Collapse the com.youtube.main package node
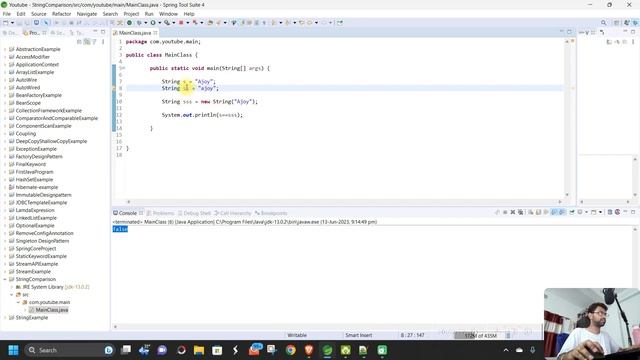This screenshot has width=640, height=360. coord(18,302)
